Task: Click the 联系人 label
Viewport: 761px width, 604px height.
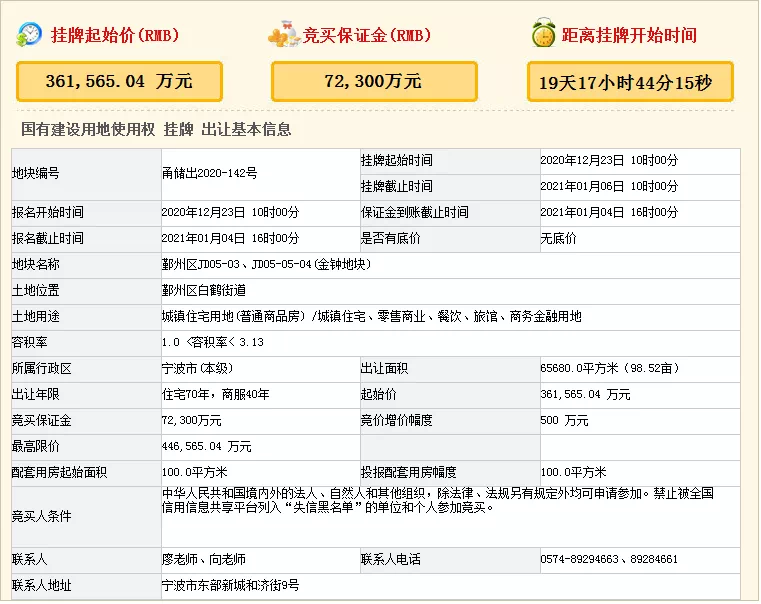Action: coord(30,560)
